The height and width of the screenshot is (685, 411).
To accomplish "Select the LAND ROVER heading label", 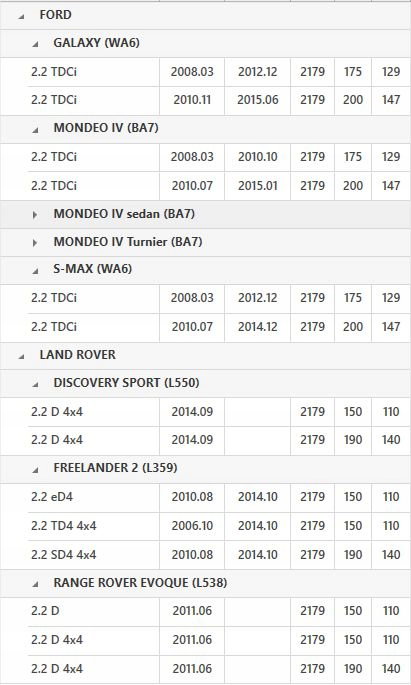I will 78,354.
